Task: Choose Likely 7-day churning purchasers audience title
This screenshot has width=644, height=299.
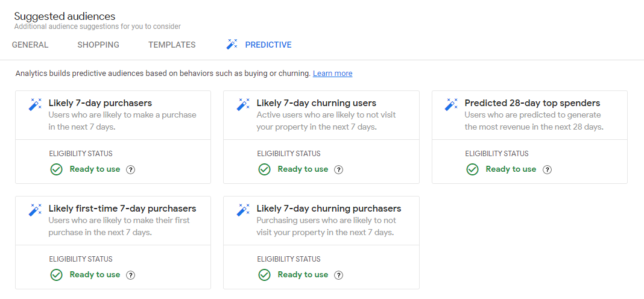Action: coord(329,209)
